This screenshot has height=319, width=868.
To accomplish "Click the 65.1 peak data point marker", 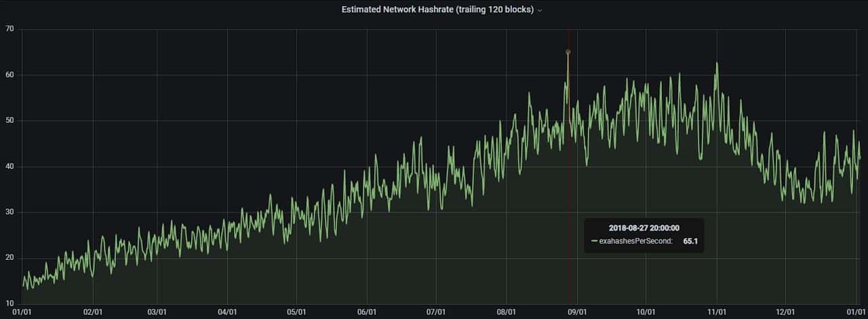I will [568, 52].
